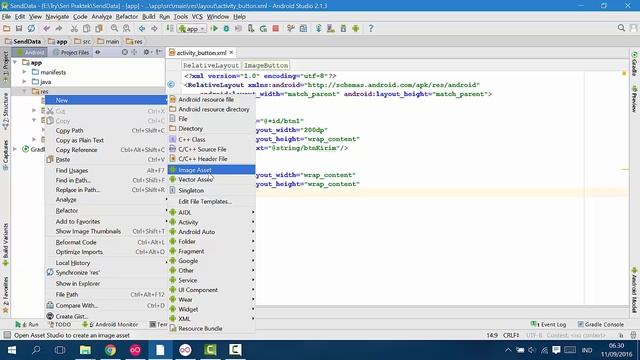Select Vector Asset menu entry

211,180
